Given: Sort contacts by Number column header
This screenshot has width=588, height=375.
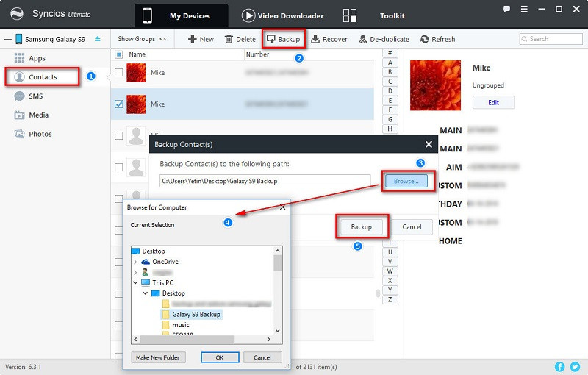Looking at the screenshot, I should coord(257,54).
